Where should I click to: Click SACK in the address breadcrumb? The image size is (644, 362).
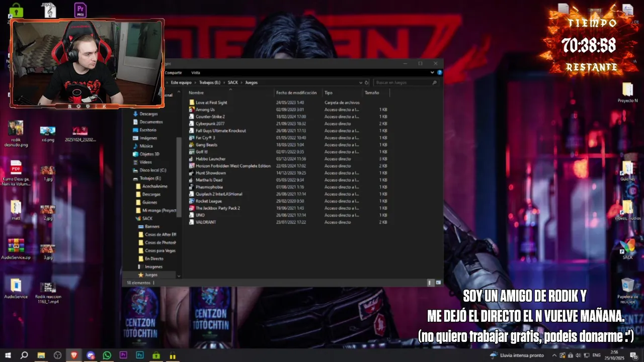[x=232, y=82]
